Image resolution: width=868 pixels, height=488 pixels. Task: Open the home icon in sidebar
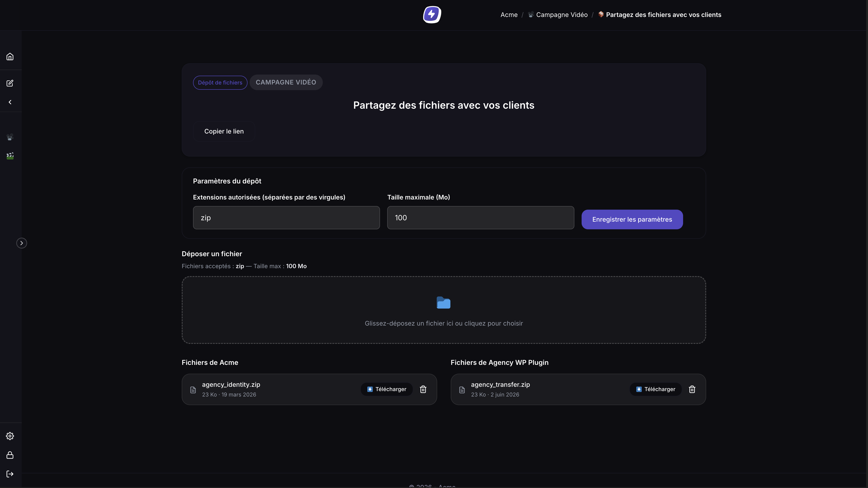10,56
